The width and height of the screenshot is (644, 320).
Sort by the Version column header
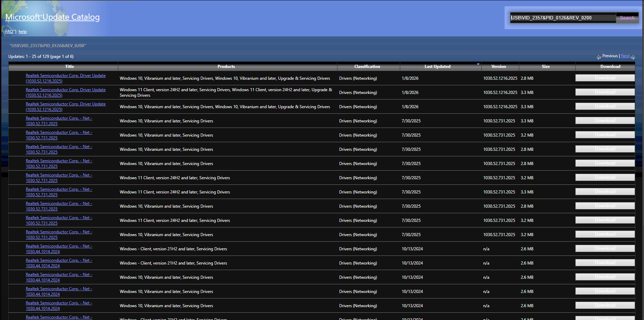[498, 67]
